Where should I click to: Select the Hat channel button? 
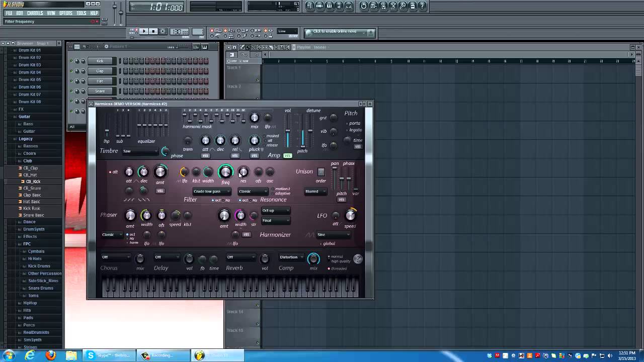click(x=100, y=81)
